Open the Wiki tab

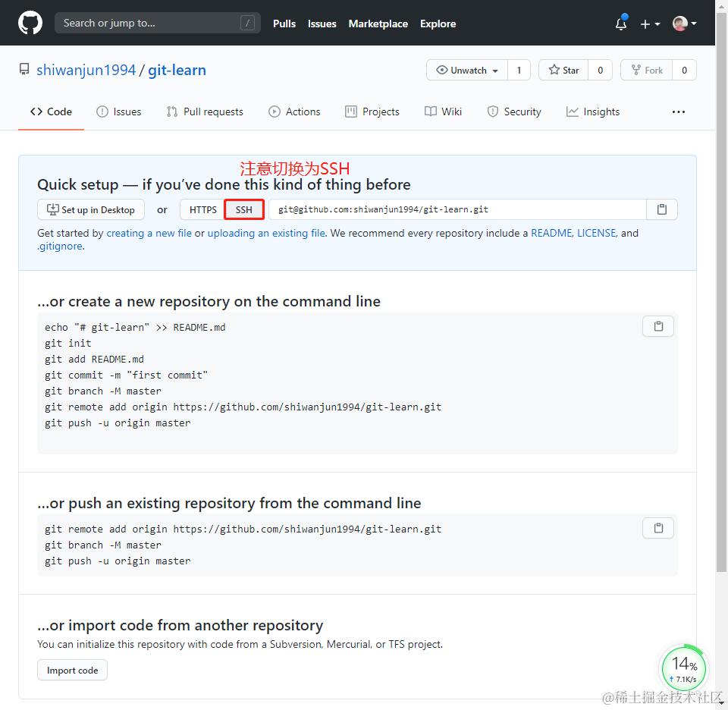pos(443,112)
